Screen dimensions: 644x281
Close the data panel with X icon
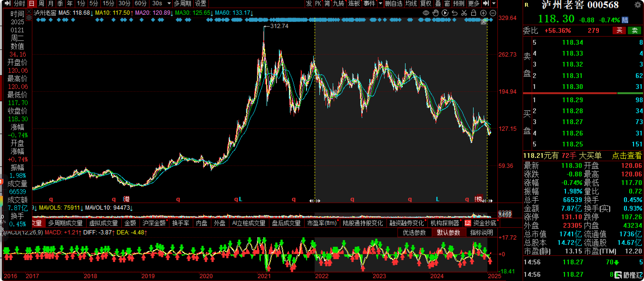(29, 11)
